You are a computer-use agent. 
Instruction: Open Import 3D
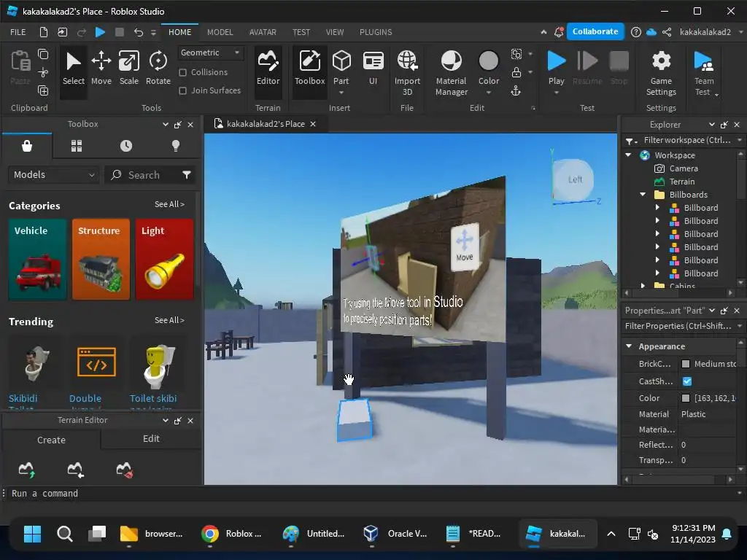[407, 72]
